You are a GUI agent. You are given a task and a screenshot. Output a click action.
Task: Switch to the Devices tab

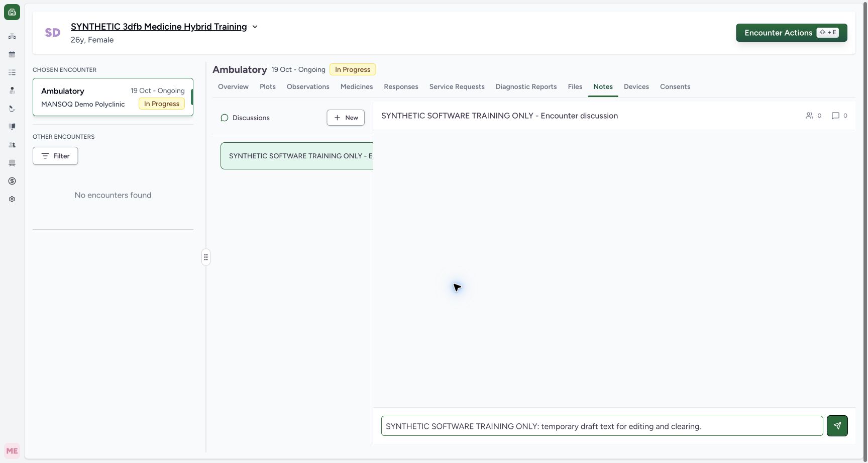click(636, 86)
